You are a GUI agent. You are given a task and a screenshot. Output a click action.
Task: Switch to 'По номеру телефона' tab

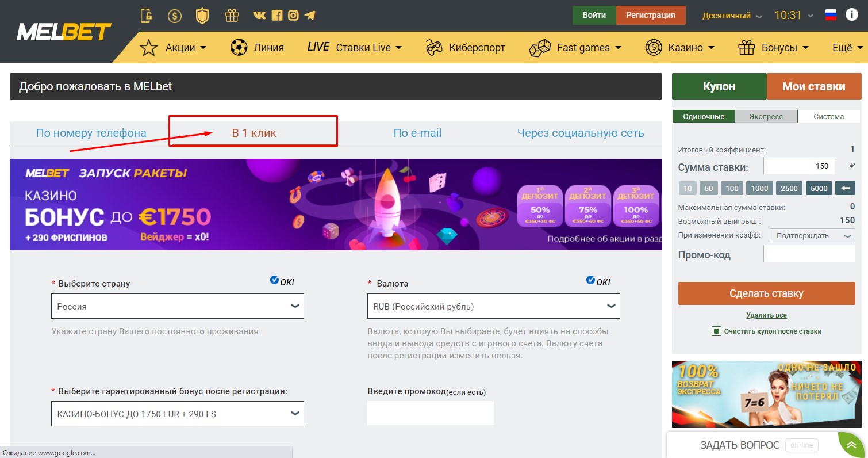click(x=91, y=133)
